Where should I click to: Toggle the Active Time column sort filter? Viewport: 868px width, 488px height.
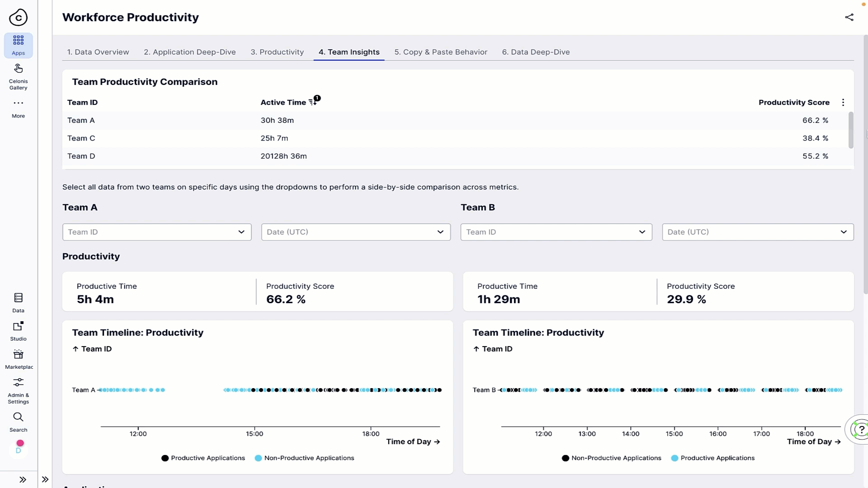click(x=313, y=101)
